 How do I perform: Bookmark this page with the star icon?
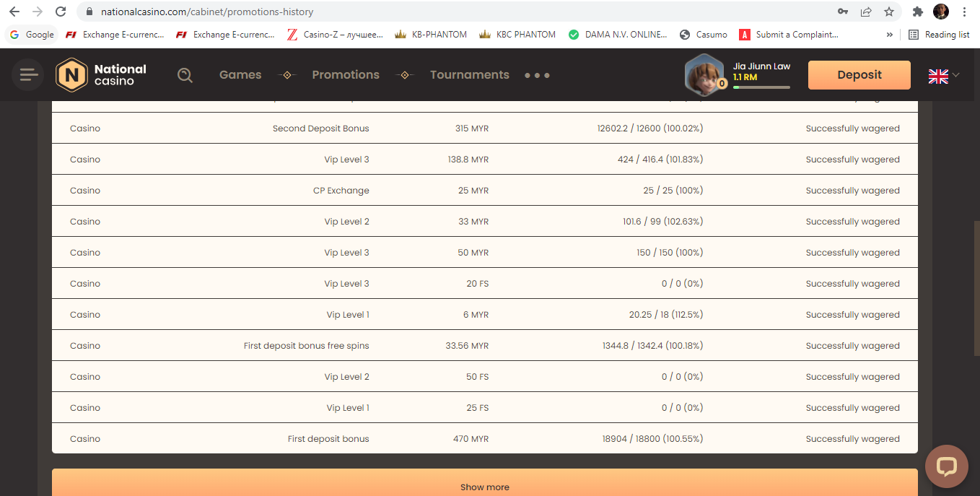889,12
